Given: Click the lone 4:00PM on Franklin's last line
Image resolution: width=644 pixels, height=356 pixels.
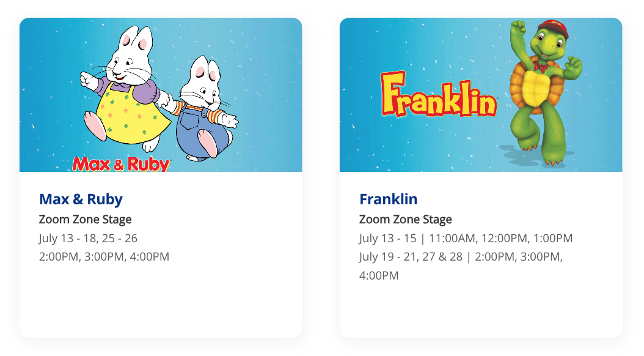Looking at the screenshot, I should [379, 275].
